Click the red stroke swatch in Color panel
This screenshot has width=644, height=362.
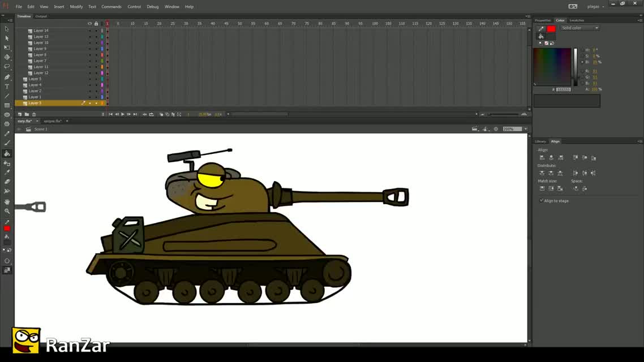coord(551,29)
